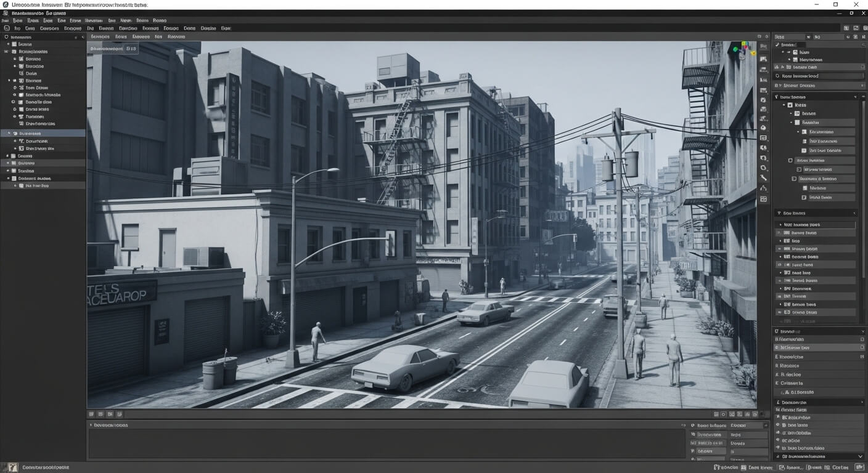Toggle the first unindented checkbox in the right tree
868x473 pixels.
click(x=791, y=160)
